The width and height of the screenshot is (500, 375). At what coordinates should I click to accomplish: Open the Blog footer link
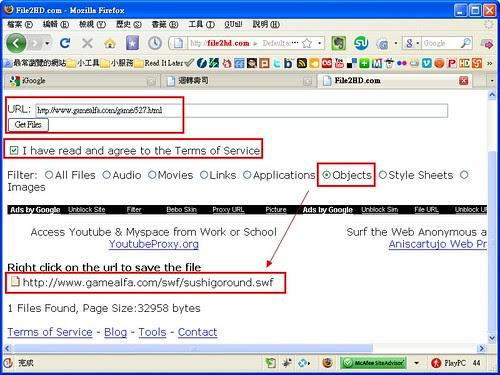(x=115, y=332)
